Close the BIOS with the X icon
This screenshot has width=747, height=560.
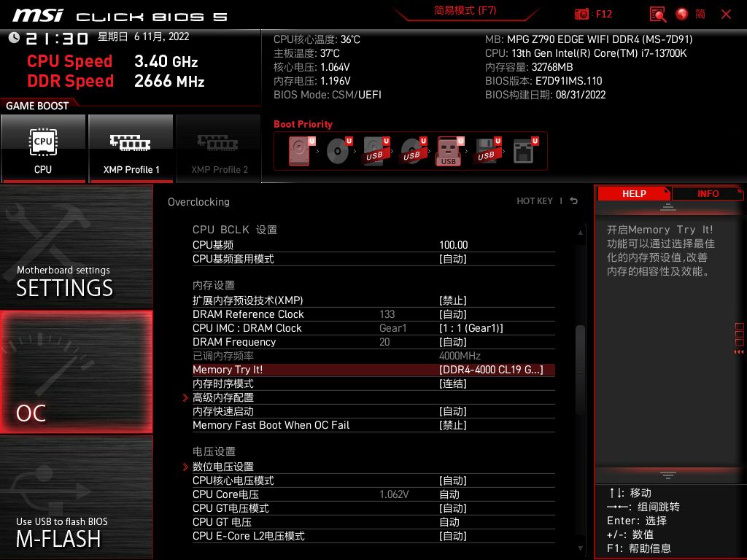pos(726,15)
